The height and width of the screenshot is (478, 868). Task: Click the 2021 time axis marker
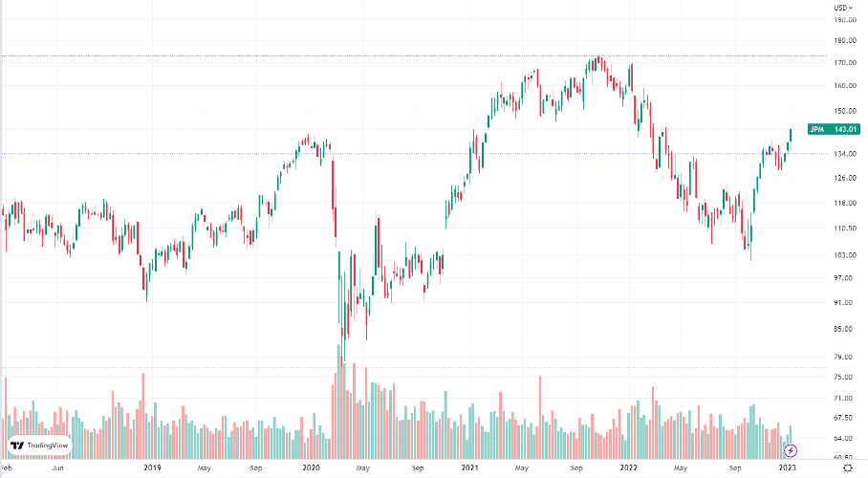pos(468,468)
